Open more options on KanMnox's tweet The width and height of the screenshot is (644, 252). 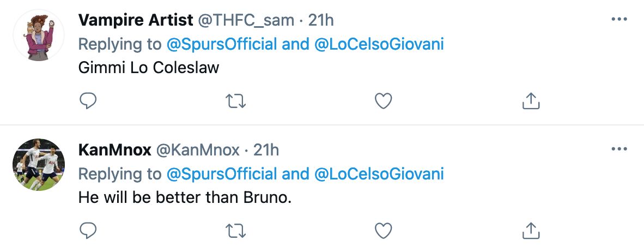[x=619, y=149]
